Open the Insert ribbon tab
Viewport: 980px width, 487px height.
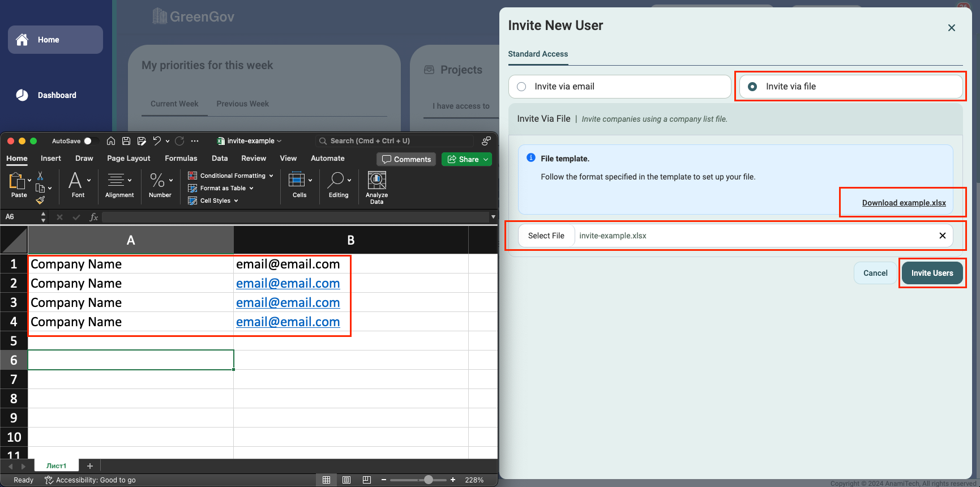pos(51,159)
